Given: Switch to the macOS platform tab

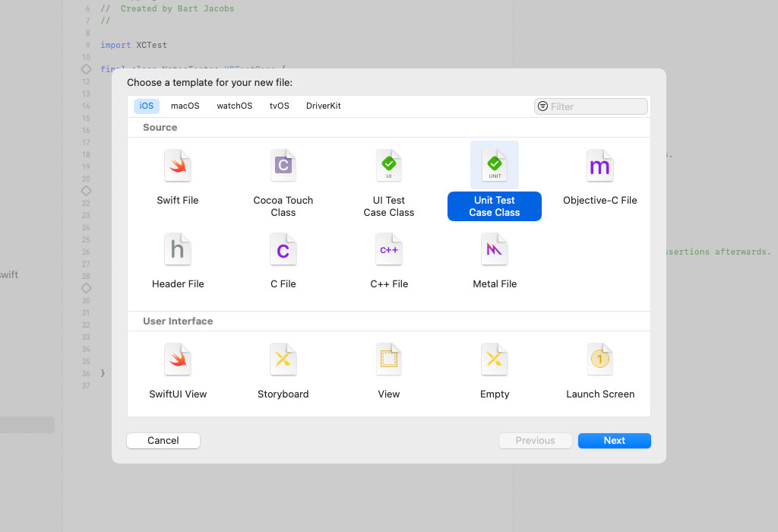Looking at the screenshot, I should (x=185, y=106).
